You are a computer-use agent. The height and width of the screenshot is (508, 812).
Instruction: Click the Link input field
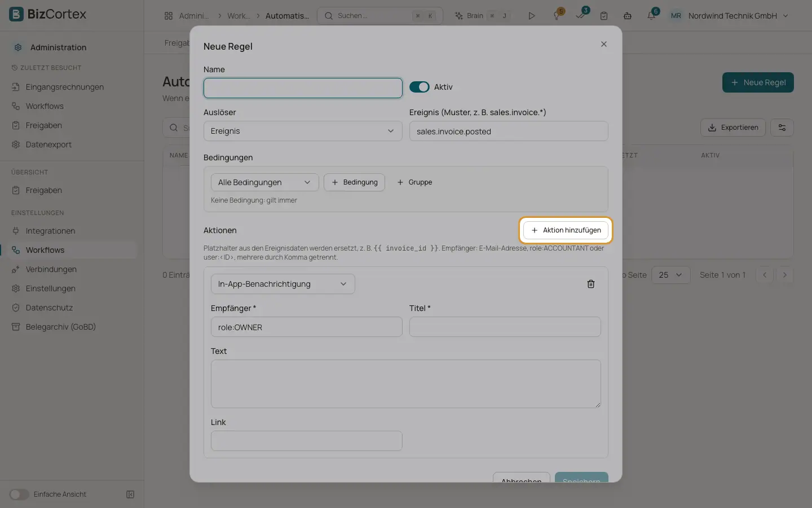[x=306, y=441]
